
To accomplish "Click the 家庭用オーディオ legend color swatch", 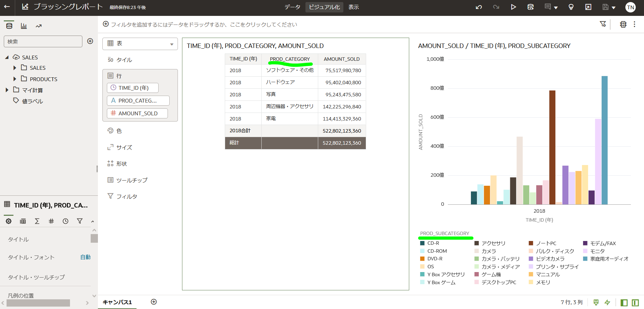I will tap(585, 259).
